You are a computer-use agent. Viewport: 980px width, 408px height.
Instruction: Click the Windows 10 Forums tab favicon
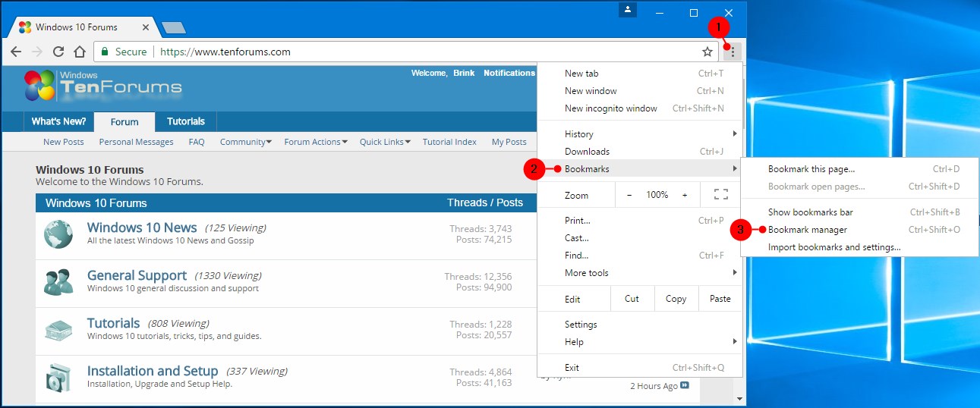point(24,27)
